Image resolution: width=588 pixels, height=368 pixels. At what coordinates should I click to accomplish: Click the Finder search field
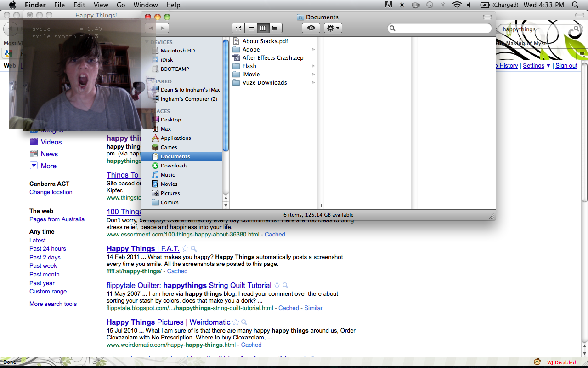pos(442,29)
